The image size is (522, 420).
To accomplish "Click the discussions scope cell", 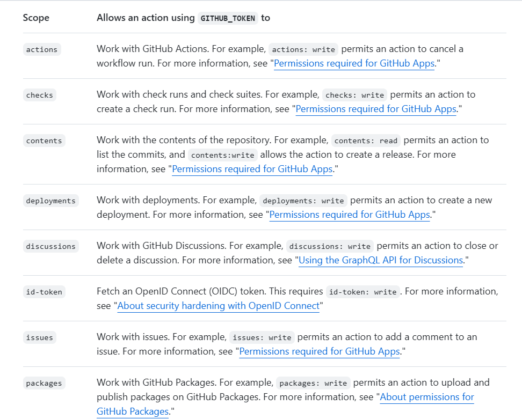I will [x=51, y=246].
